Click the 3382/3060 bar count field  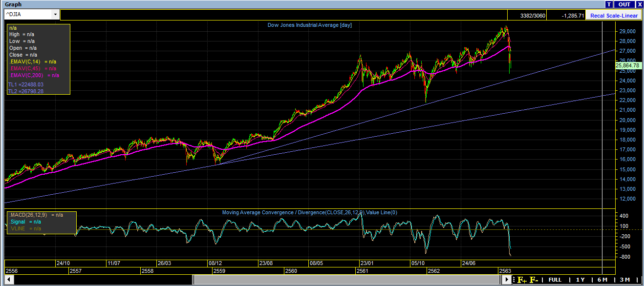527,16
